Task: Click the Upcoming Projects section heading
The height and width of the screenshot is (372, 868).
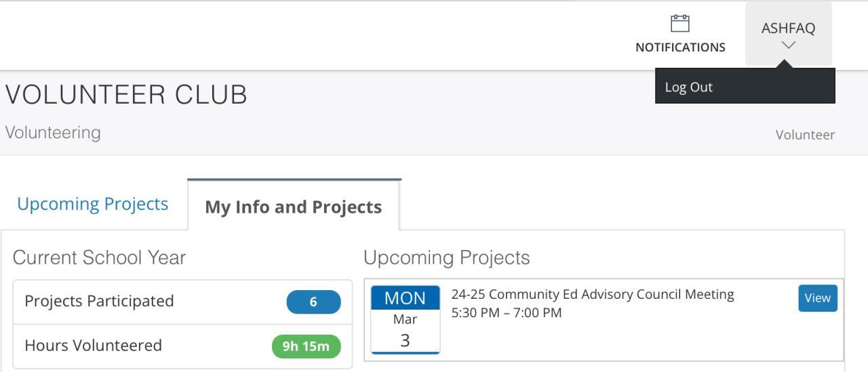Action: pos(446,257)
